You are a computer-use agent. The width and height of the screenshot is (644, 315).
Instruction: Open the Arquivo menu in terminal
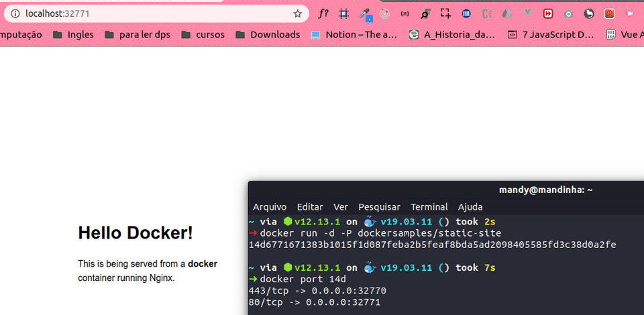coord(270,206)
